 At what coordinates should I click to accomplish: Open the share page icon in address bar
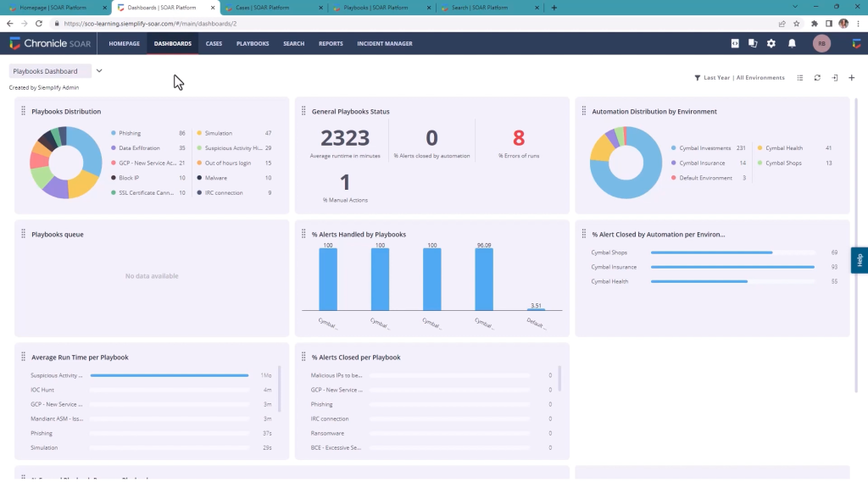[x=782, y=24]
